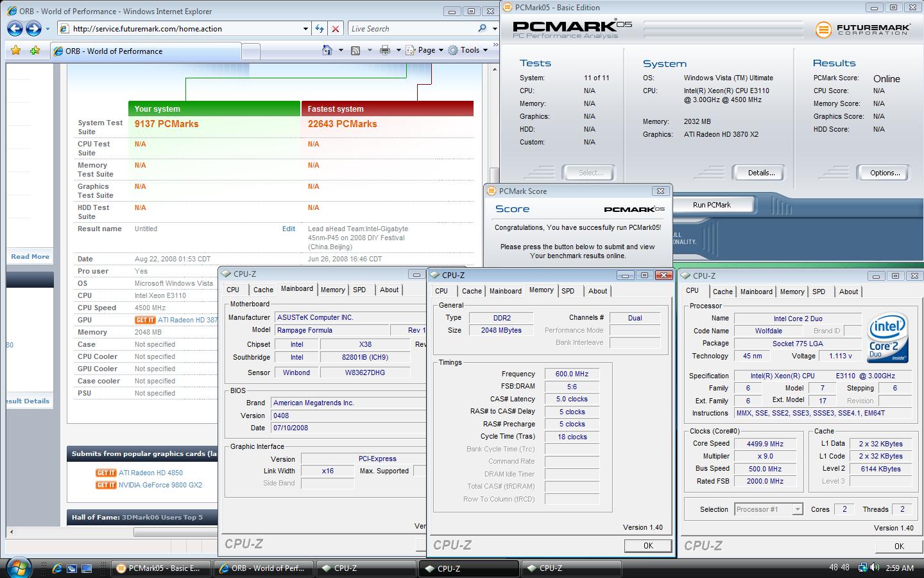Click the IE horizontal scrollbar at page bottom
Image resolution: width=924 pixels, height=578 pixels.
pyautogui.click(x=175, y=532)
